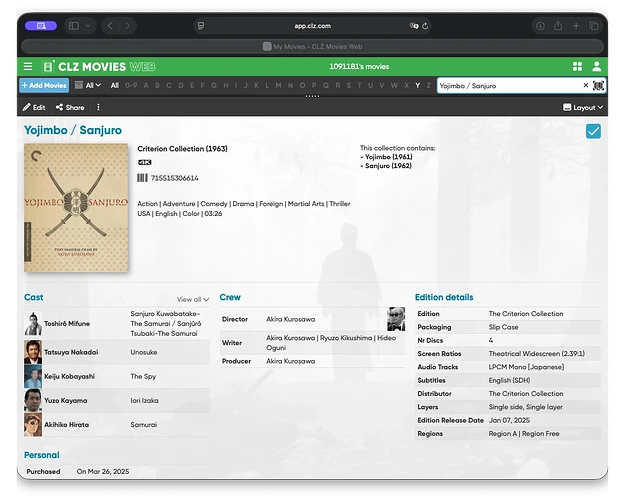Click the Purchased On Mar 26, 2025 row
This screenshot has height=500, width=625.
coord(116,471)
